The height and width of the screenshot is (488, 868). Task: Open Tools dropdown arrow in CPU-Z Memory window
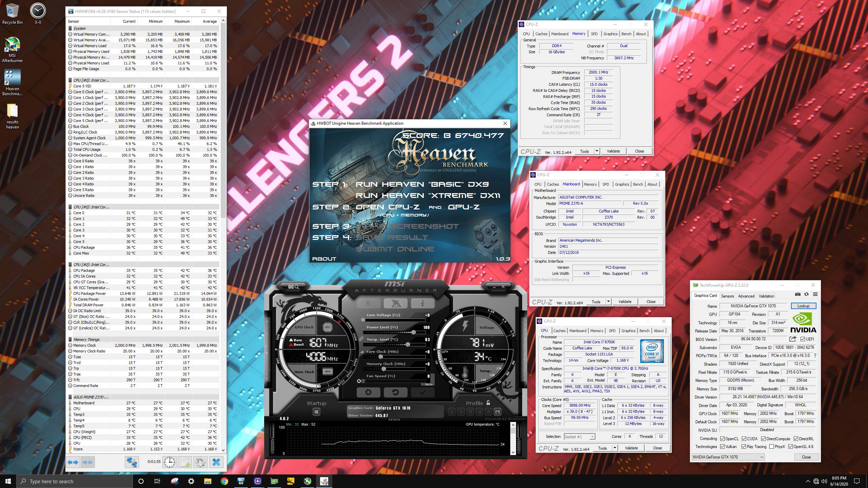(597, 151)
